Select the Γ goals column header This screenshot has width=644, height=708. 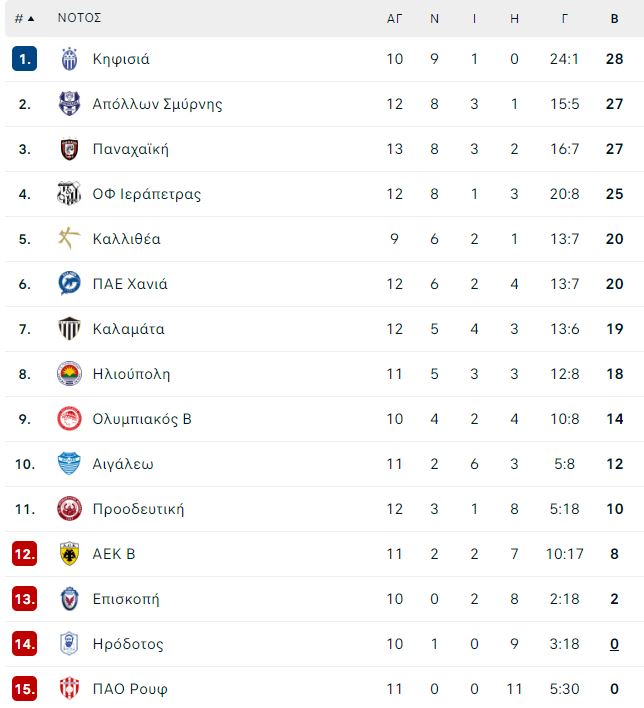565,19
